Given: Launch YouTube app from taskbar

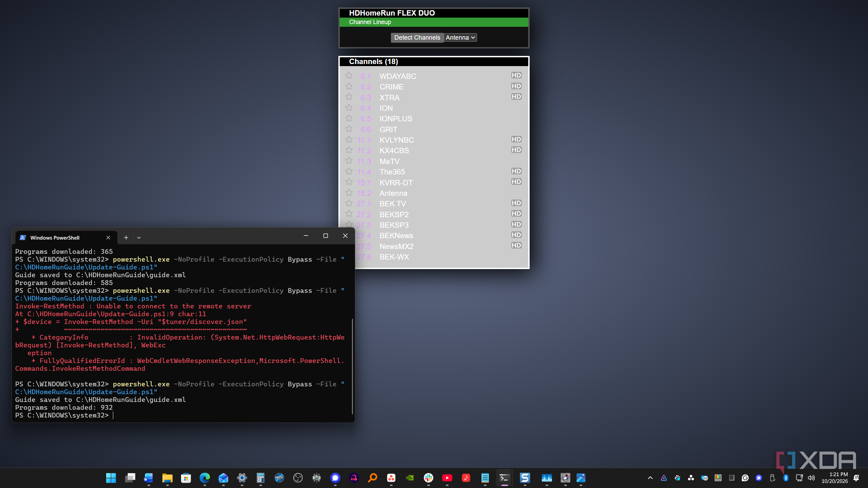Looking at the screenshot, I should click(447, 478).
